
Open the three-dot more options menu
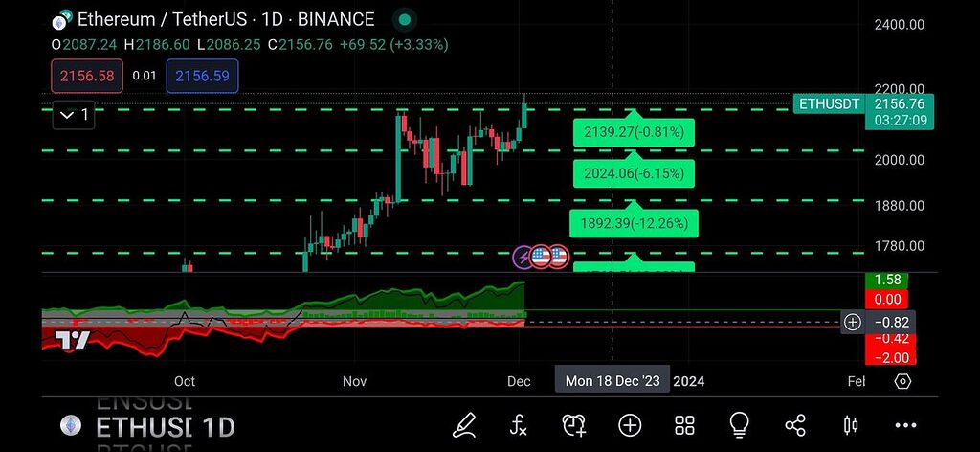click(x=905, y=424)
